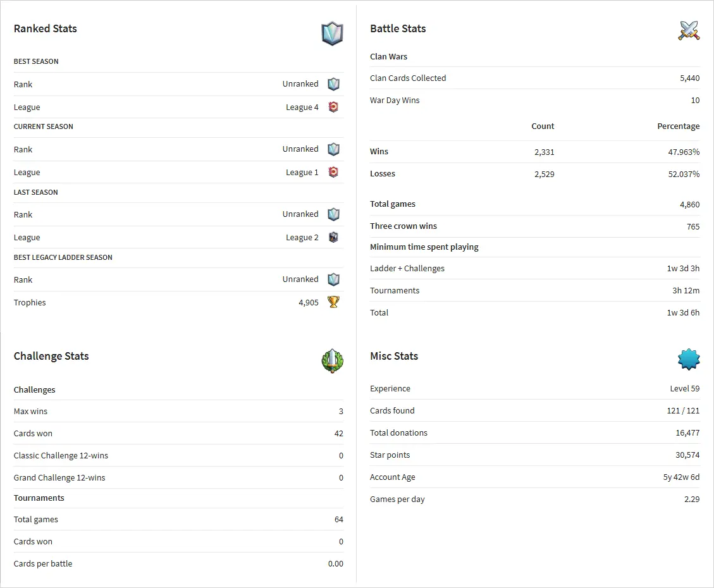714x588 pixels.
Task: Click Current Season Unranked shield icon
Action: [333, 149]
